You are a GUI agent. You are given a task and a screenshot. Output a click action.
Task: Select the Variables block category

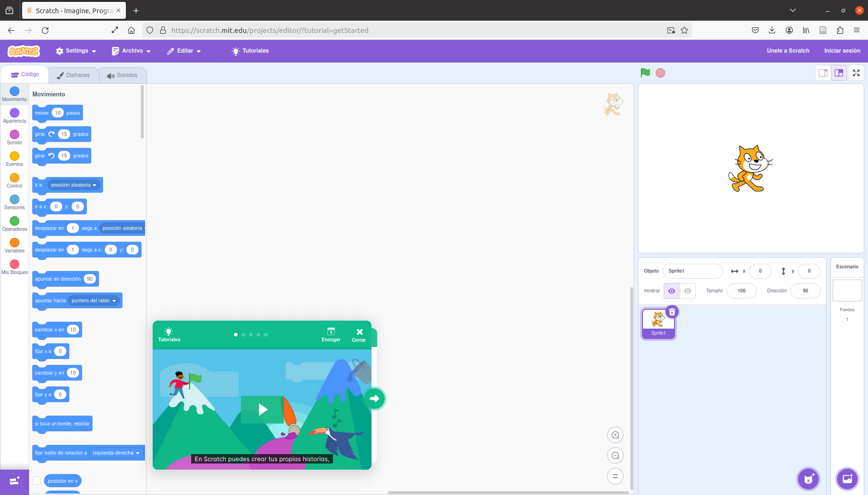(14, 245)
